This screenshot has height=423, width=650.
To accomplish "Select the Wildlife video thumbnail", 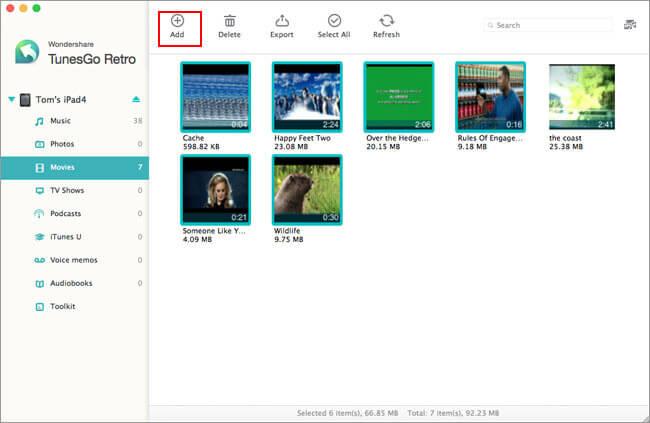I will (x=307, y=190).
